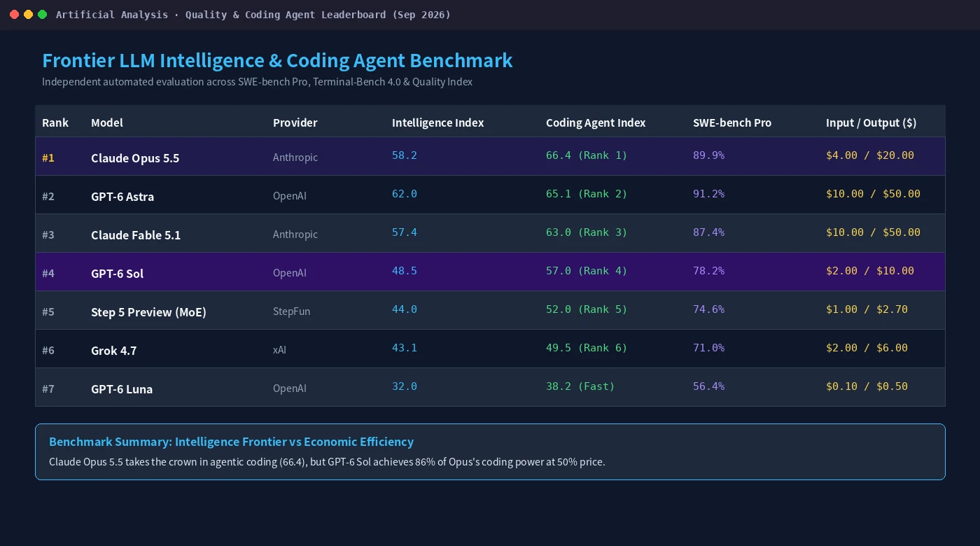
Task: Click 'OpenAI' in the GPT-6 Sol row
Action: (x=290, y=273)
